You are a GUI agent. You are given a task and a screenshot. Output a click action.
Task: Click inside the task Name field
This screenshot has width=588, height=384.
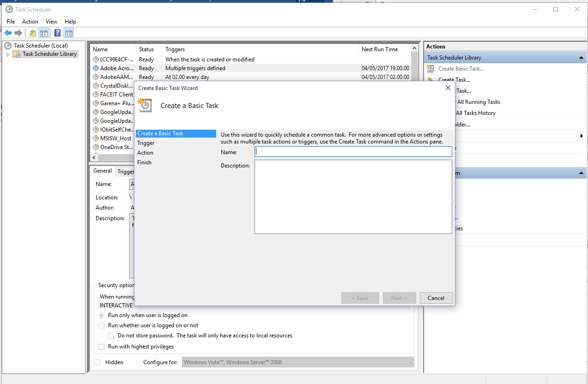(353, 151)
